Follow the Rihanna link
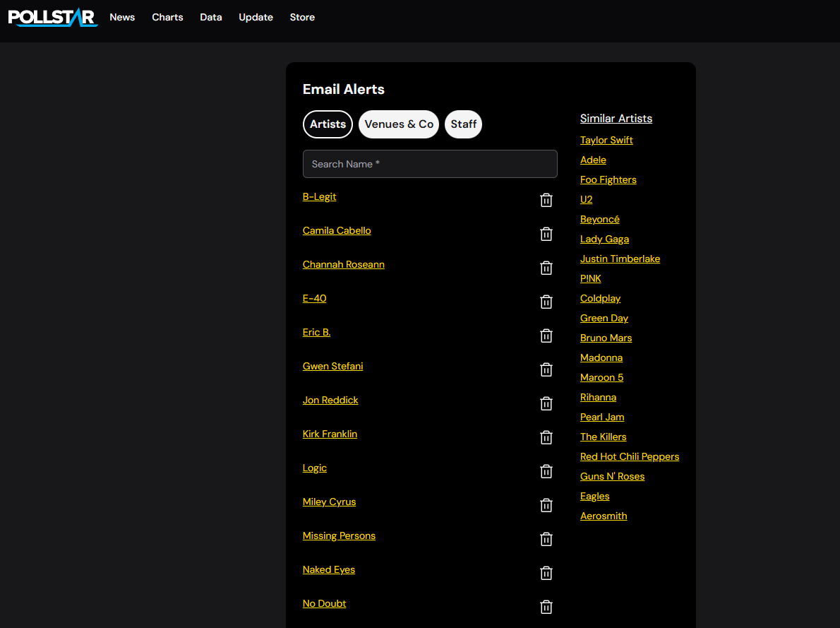 pyautogui.click(x=598, y=398)
